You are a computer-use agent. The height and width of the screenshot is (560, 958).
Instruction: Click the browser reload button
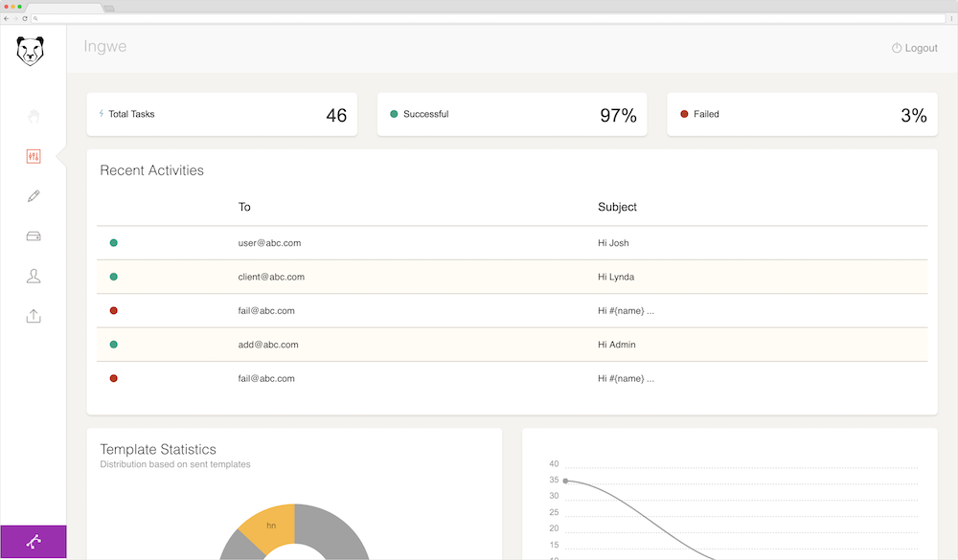(25, 18)
